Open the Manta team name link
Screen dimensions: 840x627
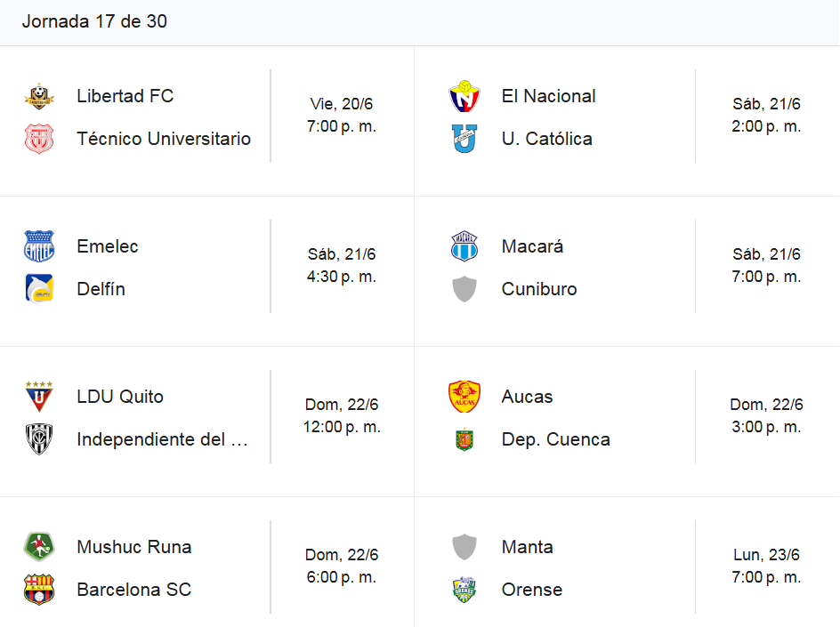pos(527,547)
